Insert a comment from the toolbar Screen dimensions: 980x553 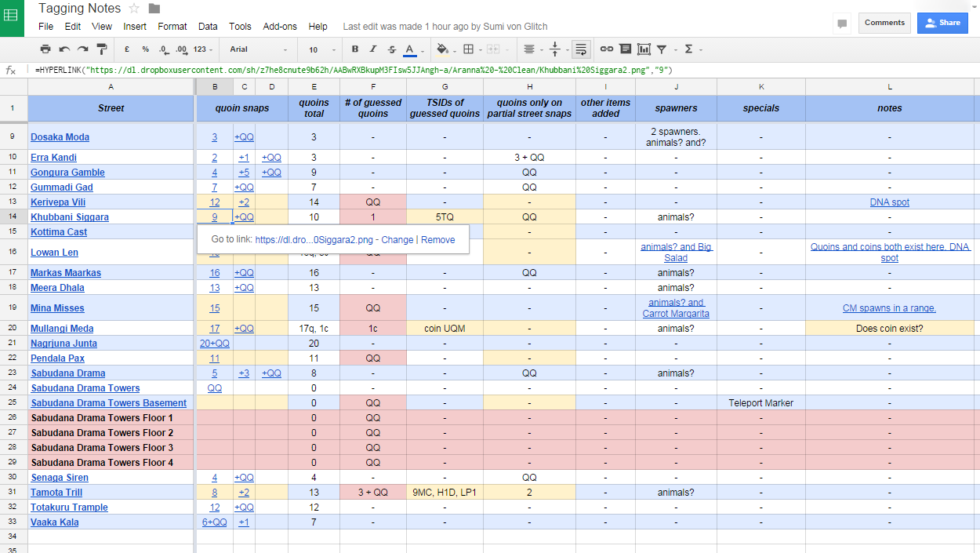coord(625,49)
